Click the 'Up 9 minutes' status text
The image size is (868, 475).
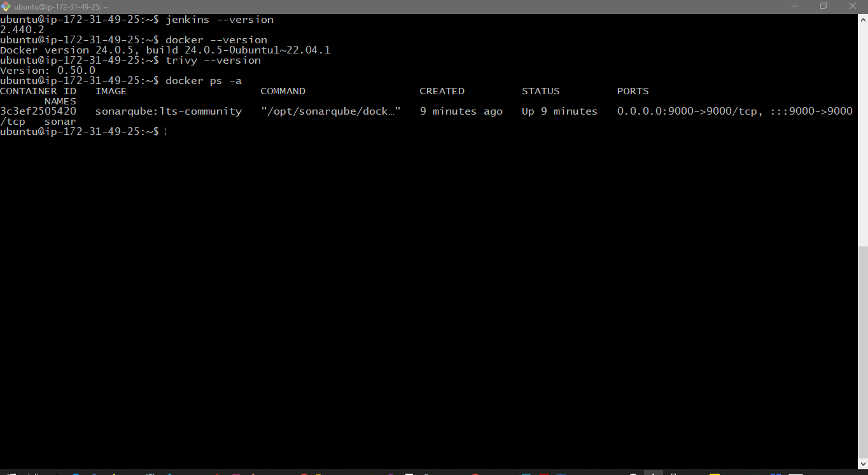[x=559, y=111]
